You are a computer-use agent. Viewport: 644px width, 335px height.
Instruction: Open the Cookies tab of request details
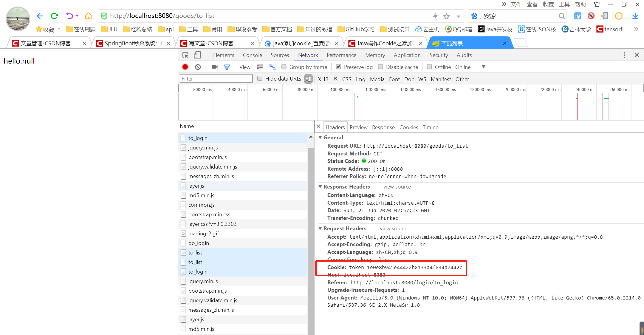point(408,127)
